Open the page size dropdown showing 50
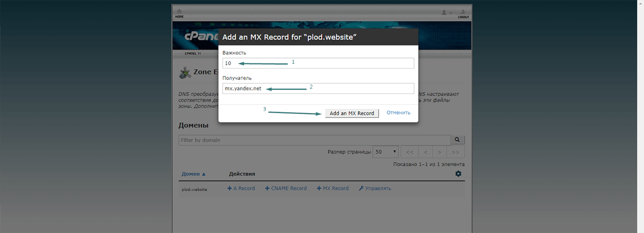The height and width of the screenshot is (233, 644). click(x=386, y=152)
